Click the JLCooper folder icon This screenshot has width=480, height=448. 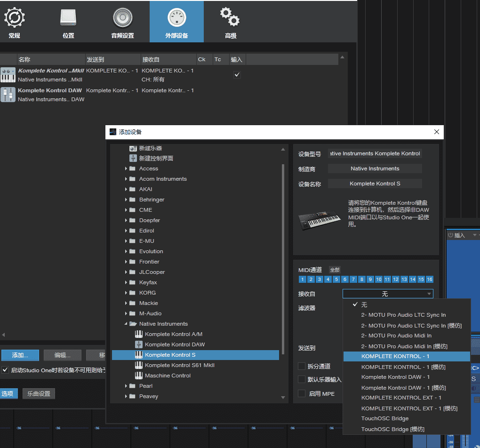[132, 272]
